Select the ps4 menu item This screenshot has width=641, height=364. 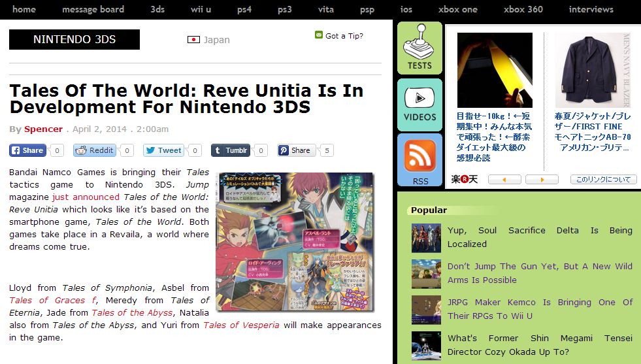pyautogui.click(x=244, y=9)
